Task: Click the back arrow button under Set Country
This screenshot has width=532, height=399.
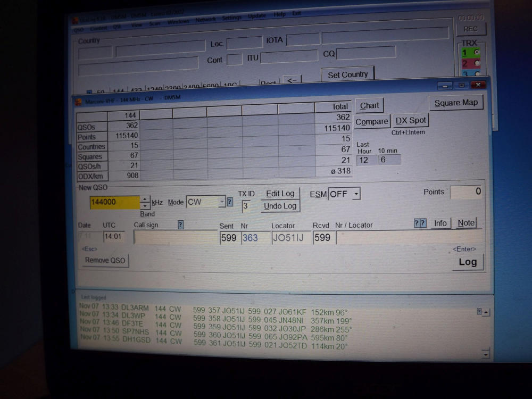Action: [292, 80]
